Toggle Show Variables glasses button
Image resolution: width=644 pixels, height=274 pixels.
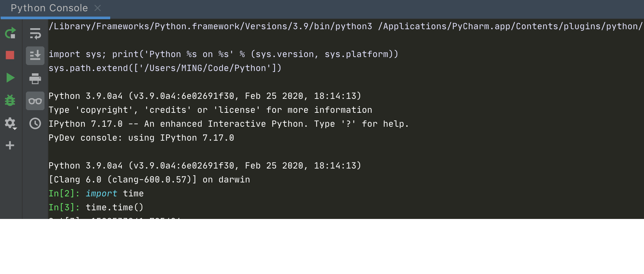pos(35,101)
